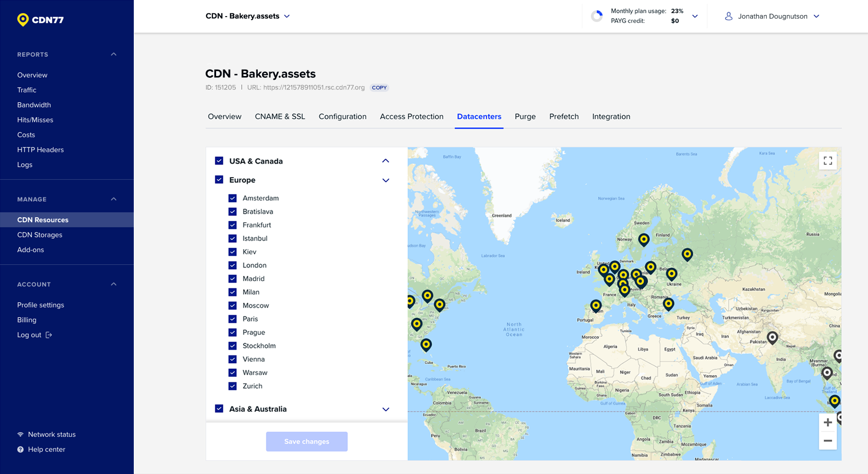Expand the Asia & Australia section
The width and height of the screenshot is (868, 474).
pos(385,409)
